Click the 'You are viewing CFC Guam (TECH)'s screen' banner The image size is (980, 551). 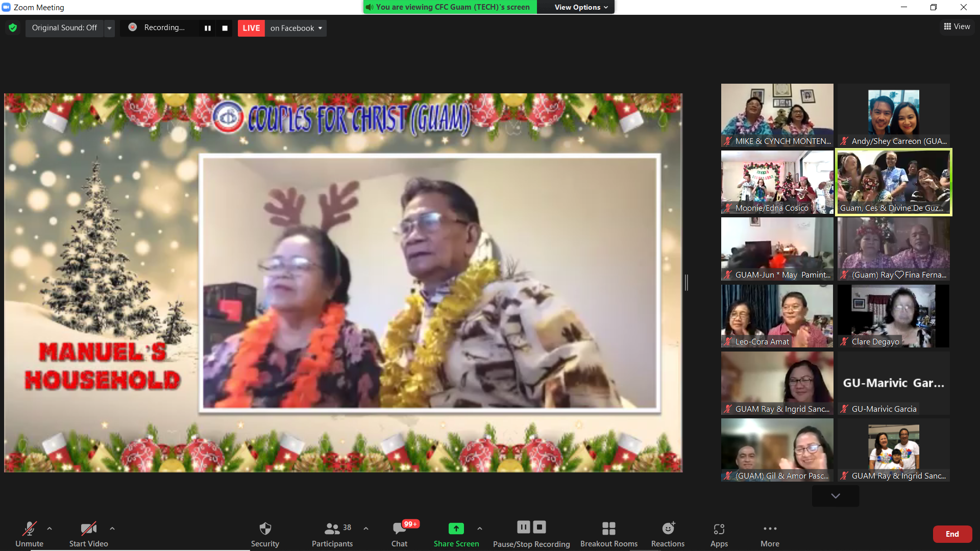[x=450, y=7]
